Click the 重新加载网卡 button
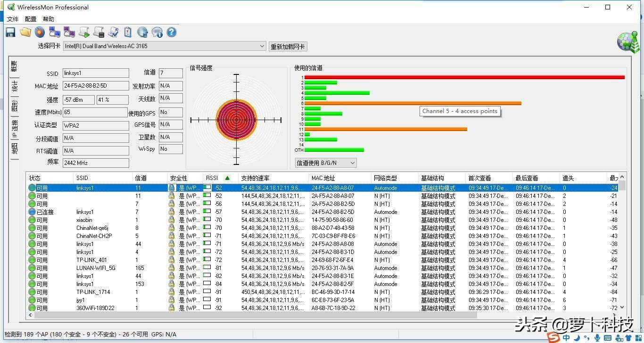The width and height of the screenshot is (644, 343). [x=288, y=46]
